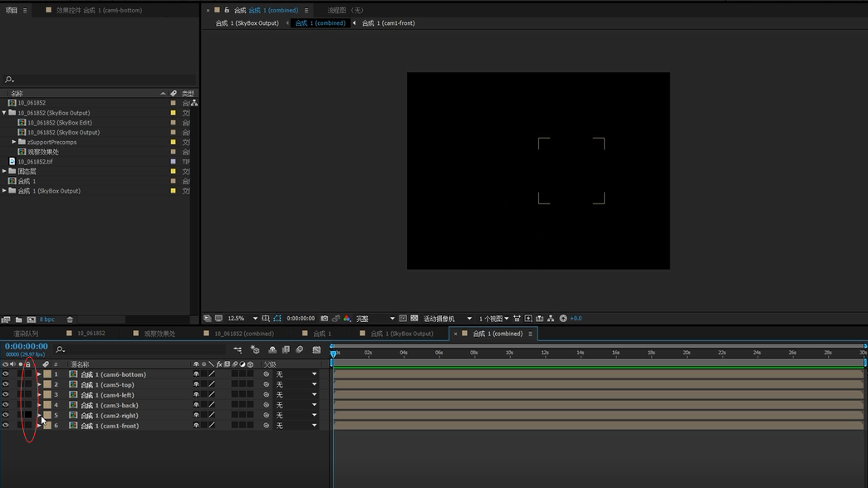This screenshot has height=488, width=868.
Task: Open the 效果控件 effect controls tab
Action: pyautogui.click(x=99, y=10)
